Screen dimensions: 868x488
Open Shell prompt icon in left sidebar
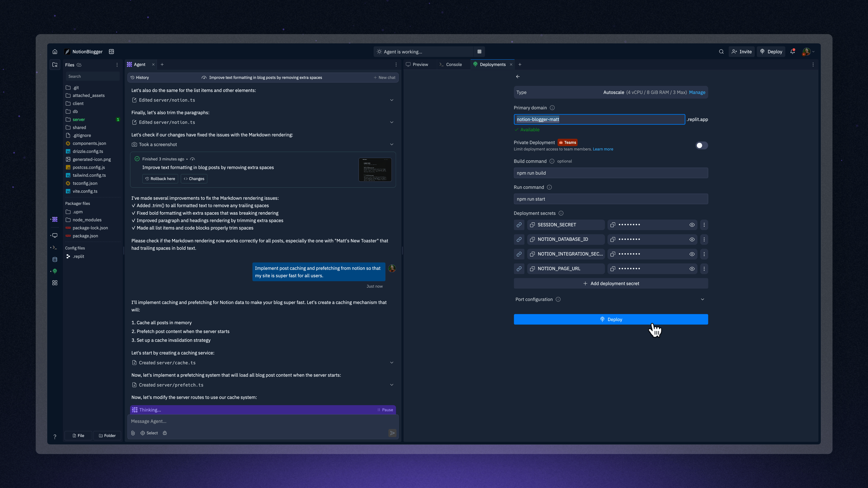click(54, 247)
